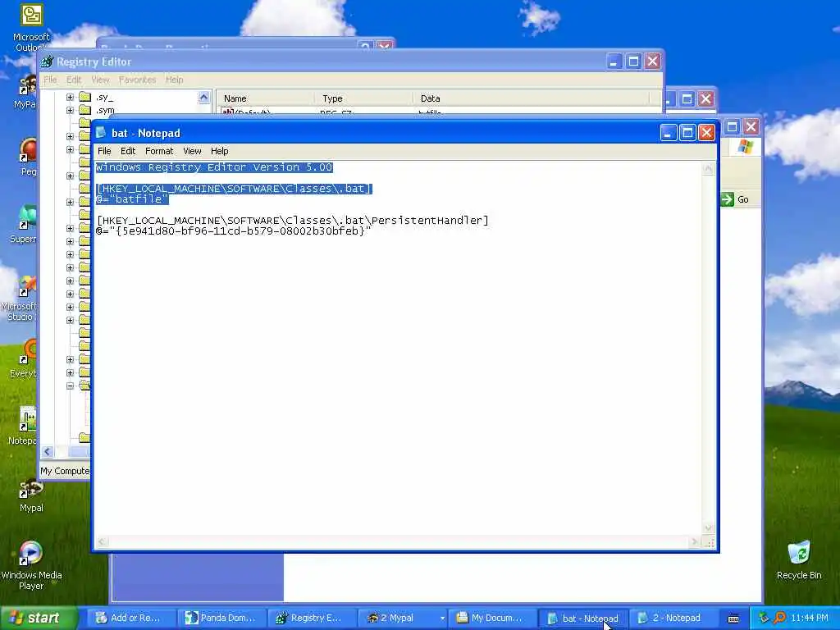
Task: Expand the .sym registry key
Action: 70,111
